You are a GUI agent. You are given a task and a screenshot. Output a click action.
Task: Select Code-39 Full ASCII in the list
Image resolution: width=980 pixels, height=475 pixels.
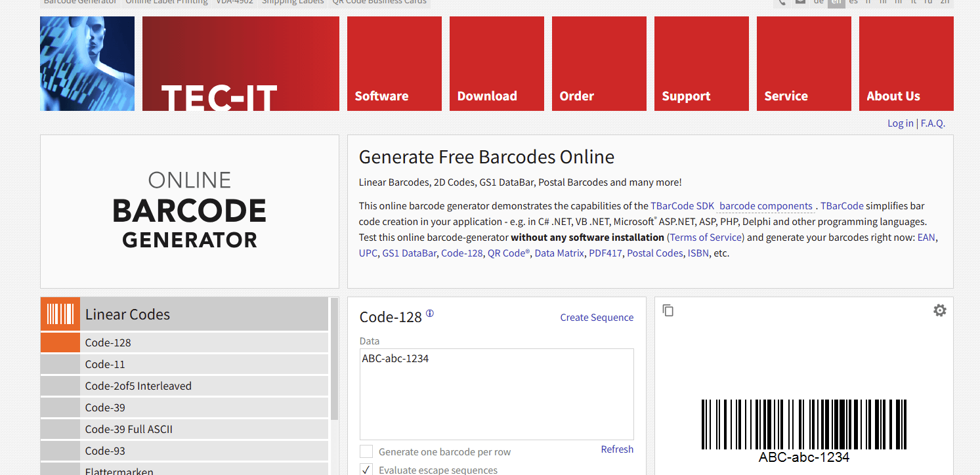coord(184,429)
